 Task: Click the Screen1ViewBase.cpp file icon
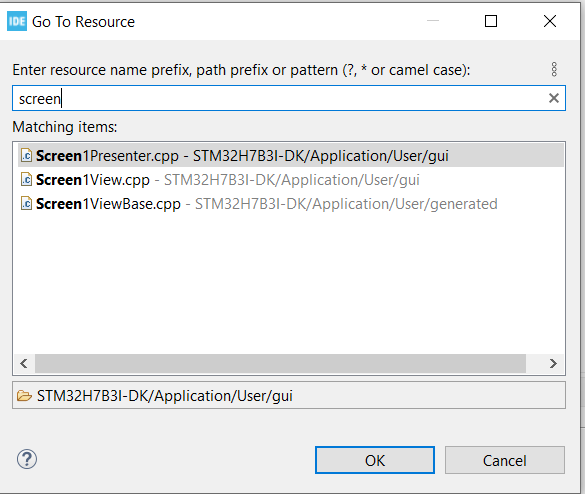[x=26, y=203]
